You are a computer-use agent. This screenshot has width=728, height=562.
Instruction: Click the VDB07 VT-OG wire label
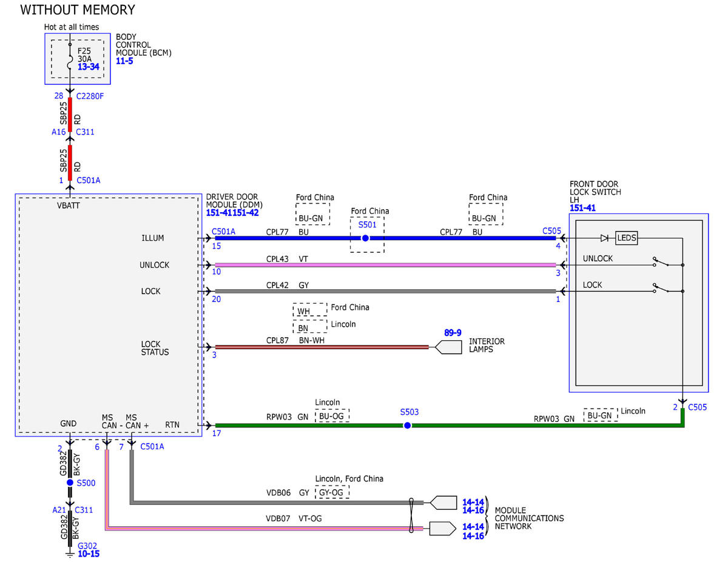293,519
